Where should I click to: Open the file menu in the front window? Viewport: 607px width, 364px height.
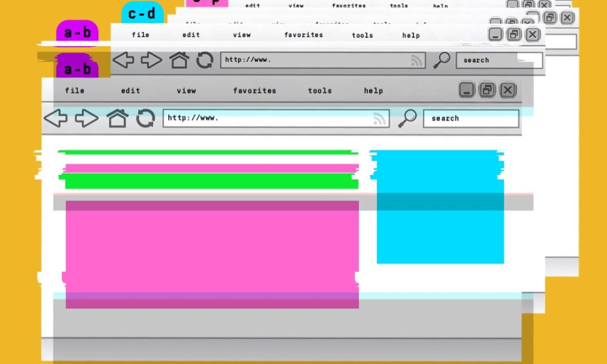coord(75,91)
